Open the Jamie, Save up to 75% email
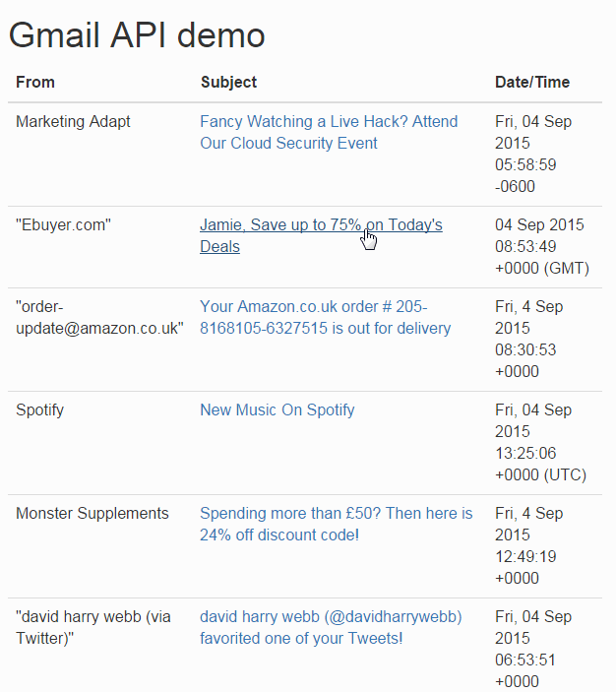 coord(321,235)
